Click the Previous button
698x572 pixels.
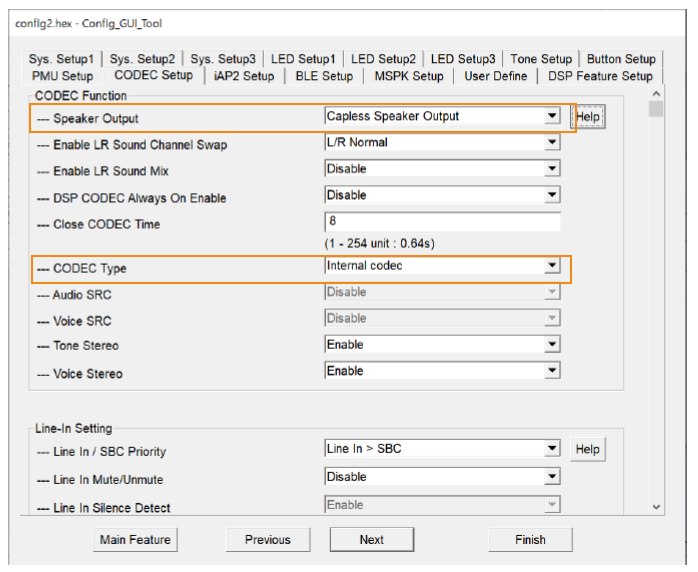coord(267,539)
